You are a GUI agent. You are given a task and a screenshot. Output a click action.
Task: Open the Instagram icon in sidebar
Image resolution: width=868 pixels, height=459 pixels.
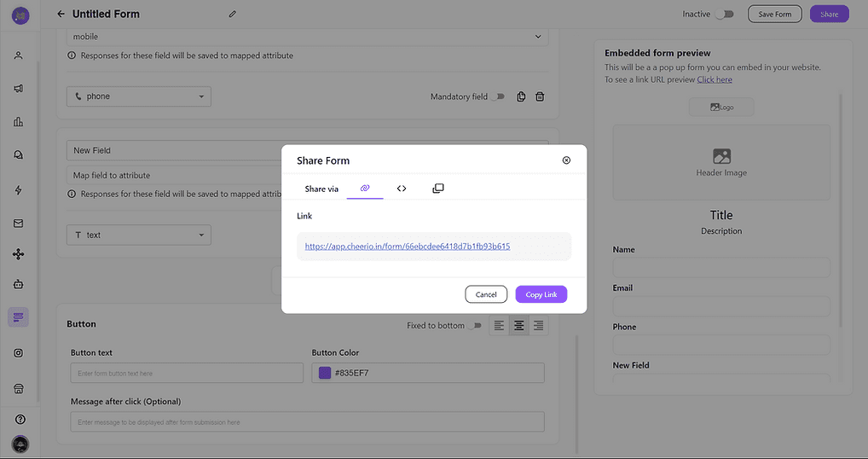pos(18,352)
